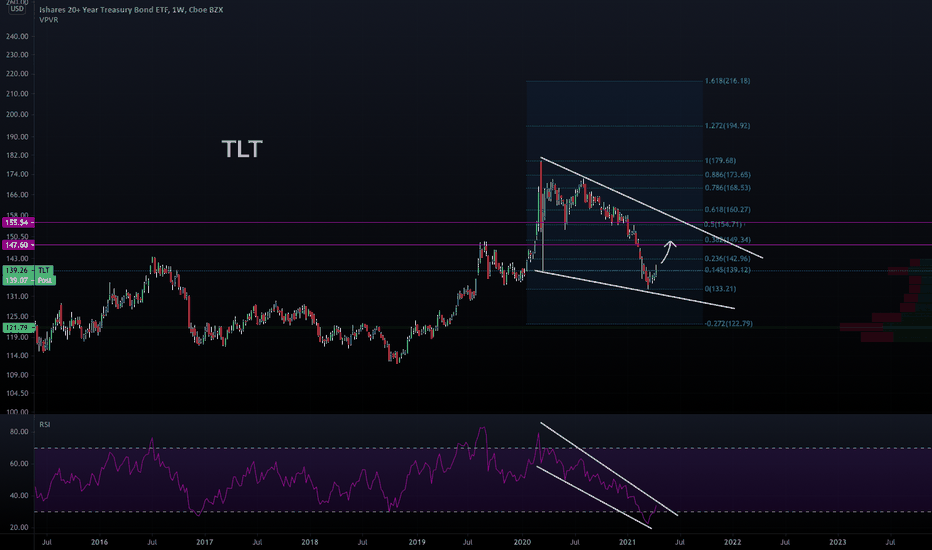
Task: Select the 139.26 TLT last price tag
Action: coord(28,270)
